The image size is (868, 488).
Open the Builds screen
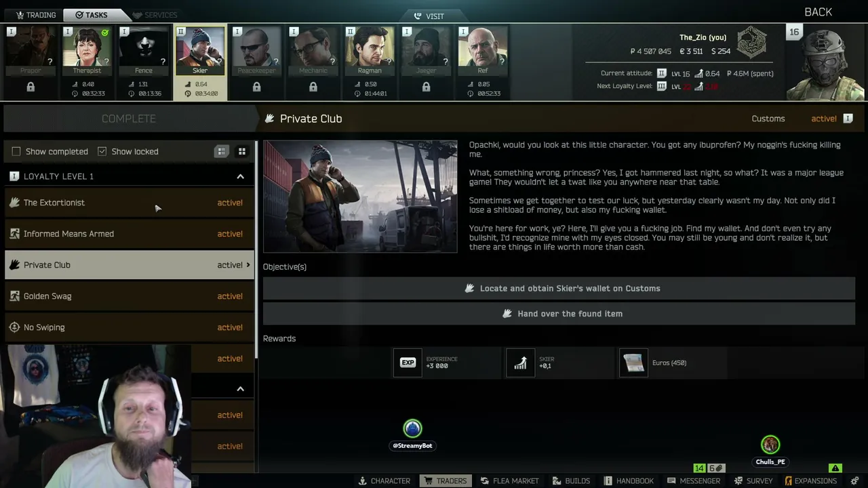pos(571,481)
